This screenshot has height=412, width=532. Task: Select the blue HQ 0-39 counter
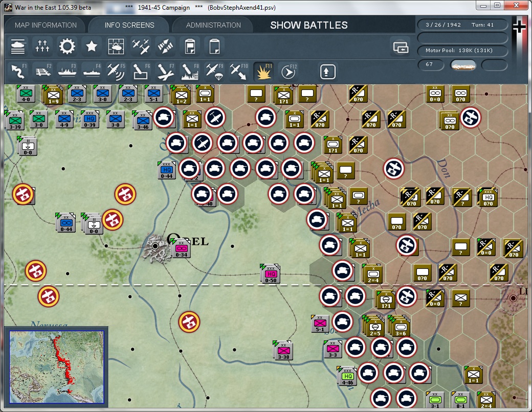tap(90, 119)
